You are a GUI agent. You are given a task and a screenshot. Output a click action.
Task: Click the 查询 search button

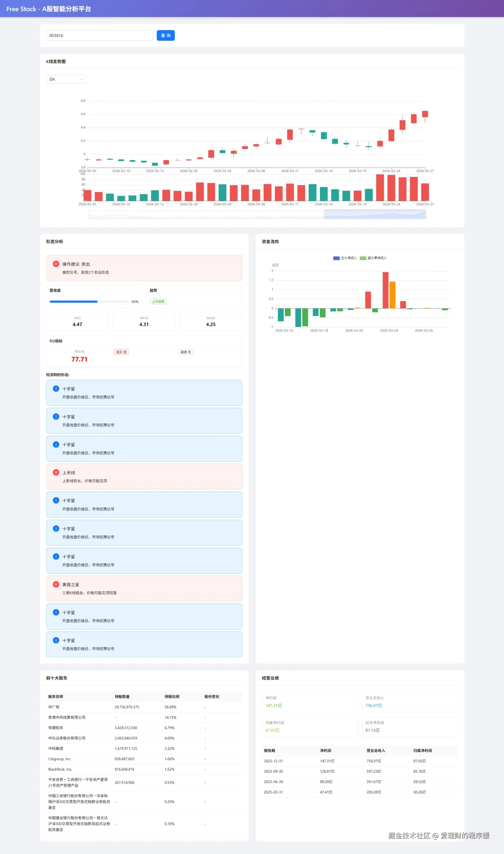pyautogui.click(x=165, y=35)
